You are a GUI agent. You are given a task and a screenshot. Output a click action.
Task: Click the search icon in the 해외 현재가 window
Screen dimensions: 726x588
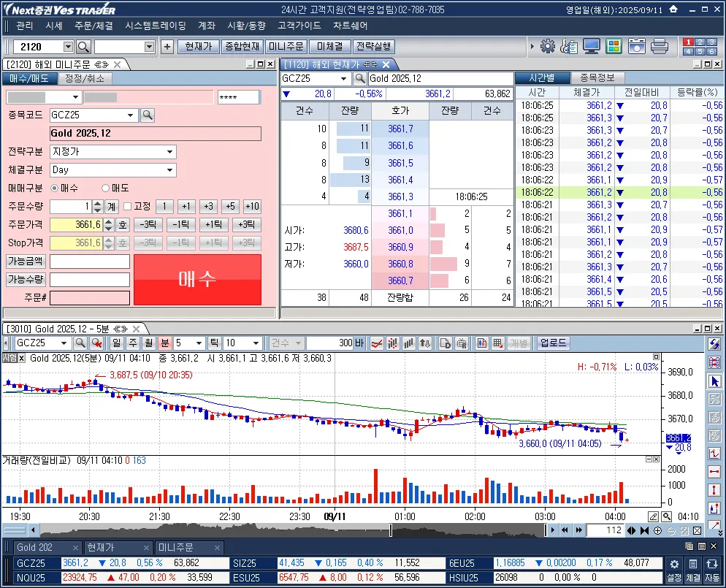tap(360, 79)
